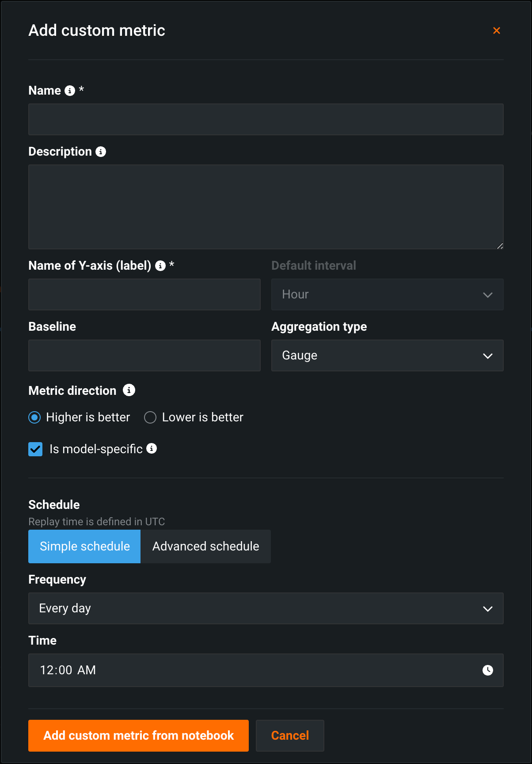Click Add custom metric from notebook button

point(138,736)
